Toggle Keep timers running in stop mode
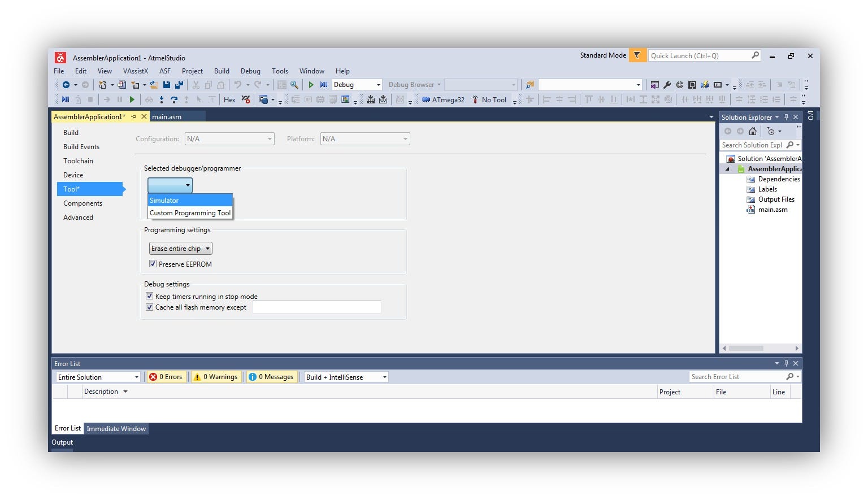 click(x=149, y=296)
